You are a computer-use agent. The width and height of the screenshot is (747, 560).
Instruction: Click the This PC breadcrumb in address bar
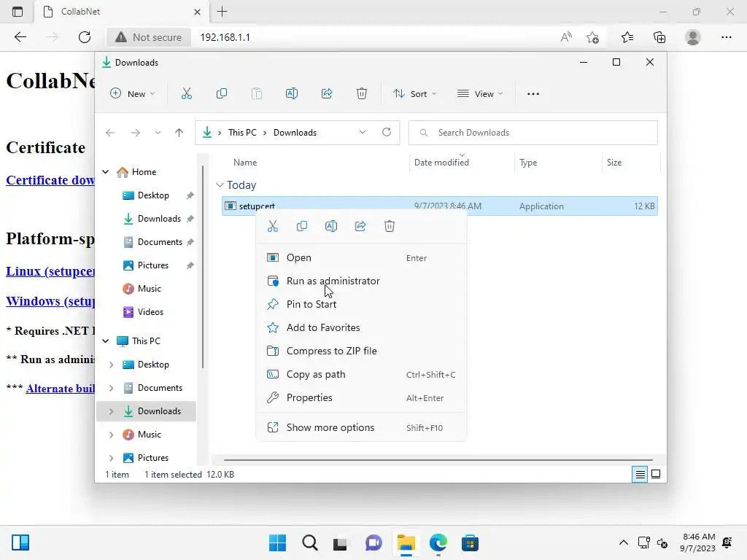point(242,133)
